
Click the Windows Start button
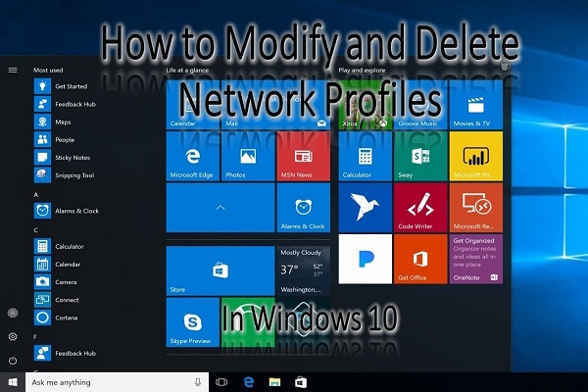click(13, 382)
